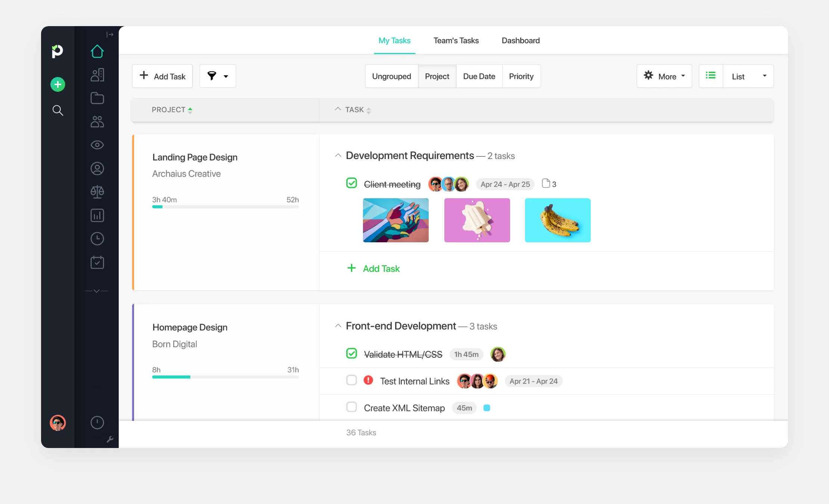Click the Apr 24 - Apr 25 date badge
The image size is (829, 504).
click(505, 184)
